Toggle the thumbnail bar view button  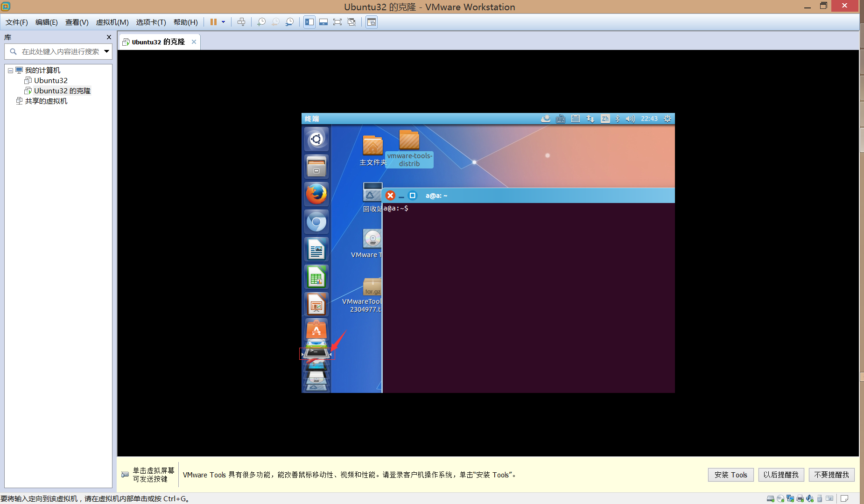point(323,22)
